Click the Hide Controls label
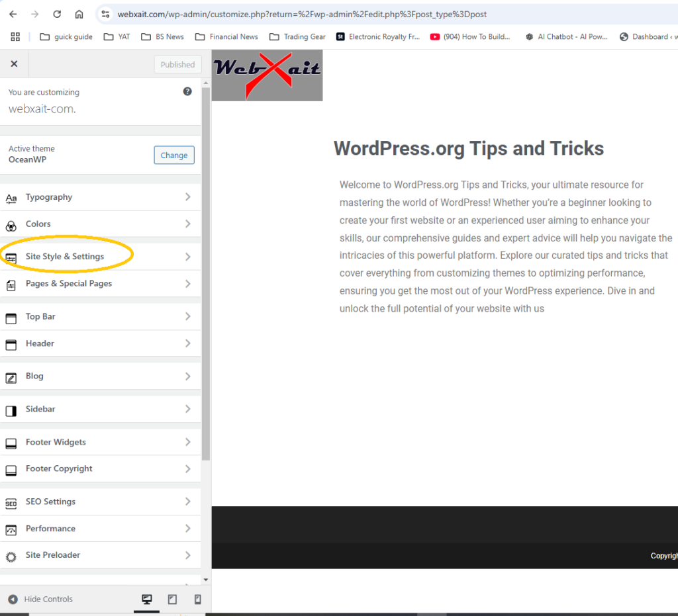This screenshot has height=616, width=678. [48, 599]
